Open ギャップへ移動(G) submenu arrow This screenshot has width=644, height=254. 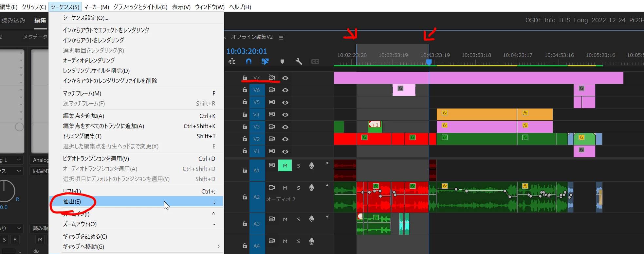[218, 246]
